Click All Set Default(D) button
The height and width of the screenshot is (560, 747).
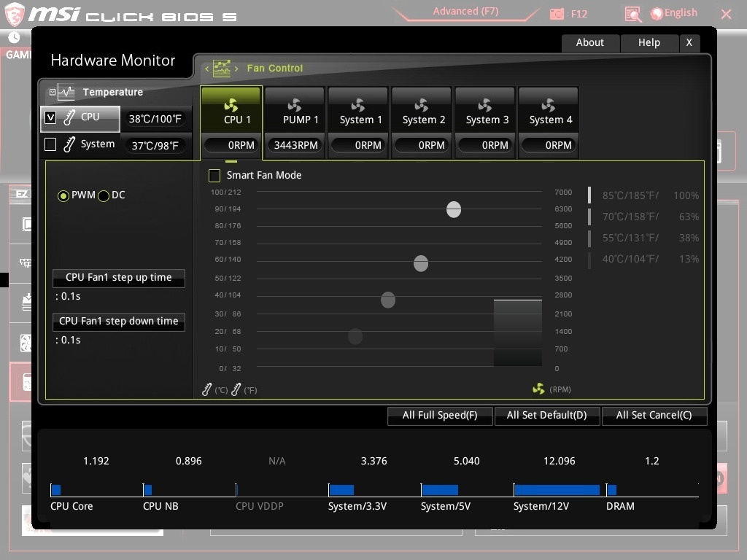pos(547,415)
